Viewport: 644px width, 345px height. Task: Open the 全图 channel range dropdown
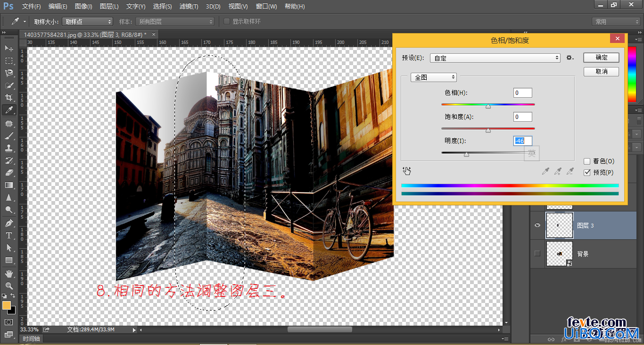pos(434,77)
